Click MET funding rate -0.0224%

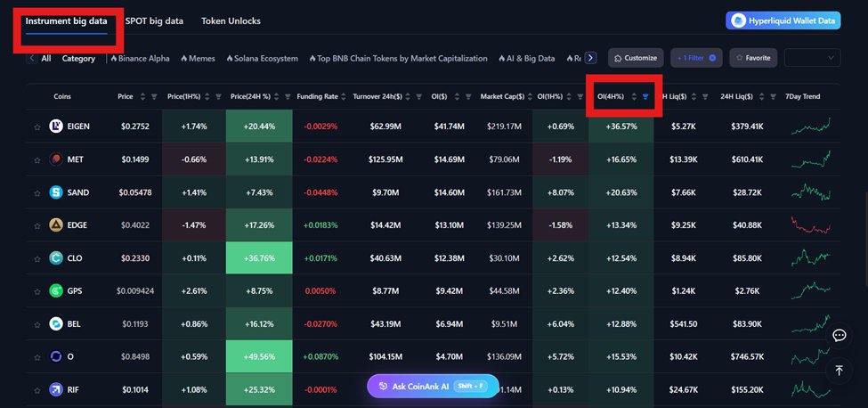pyautogui.click(x=320, y=159)
